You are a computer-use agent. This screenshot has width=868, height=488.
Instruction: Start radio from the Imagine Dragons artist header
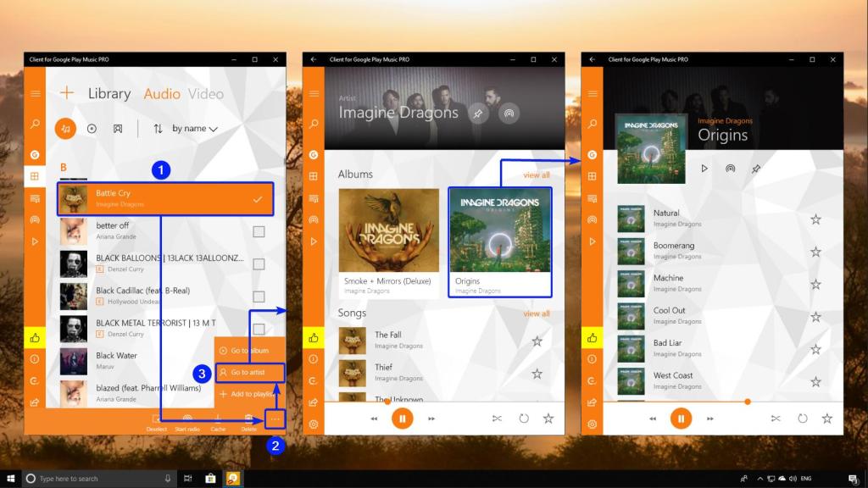pos(509,113)
